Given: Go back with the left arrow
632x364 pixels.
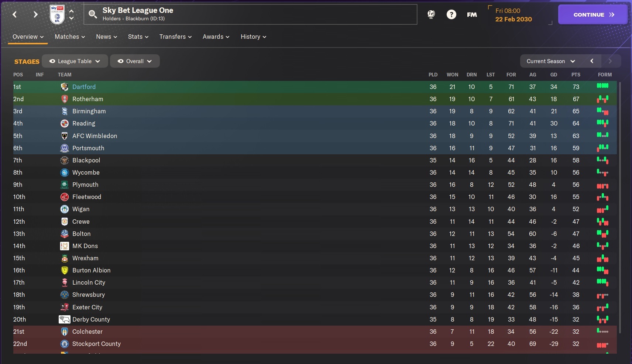Looking at the screenshot, I should (x=15, y=14).
